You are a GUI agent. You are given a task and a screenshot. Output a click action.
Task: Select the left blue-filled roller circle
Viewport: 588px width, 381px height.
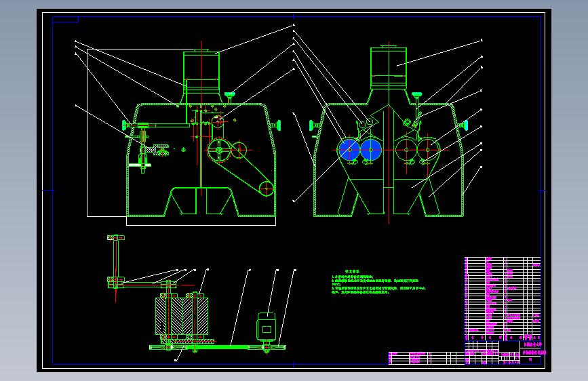pyautogui.click(x=349, y=149)
